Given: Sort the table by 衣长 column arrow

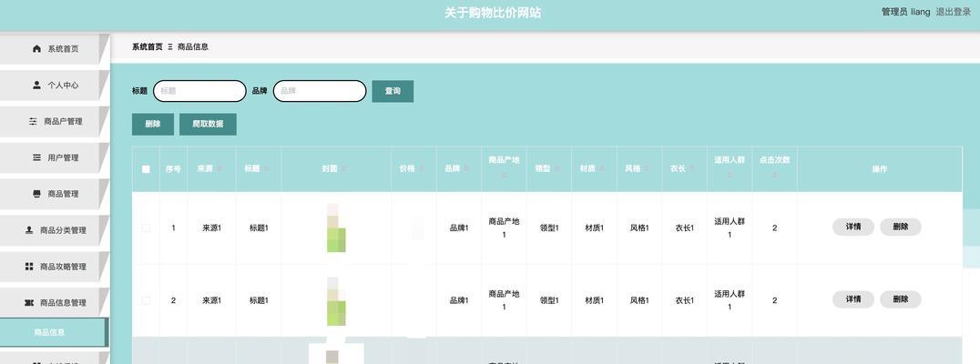Looking at the screenshot, I should click(692, 169).
